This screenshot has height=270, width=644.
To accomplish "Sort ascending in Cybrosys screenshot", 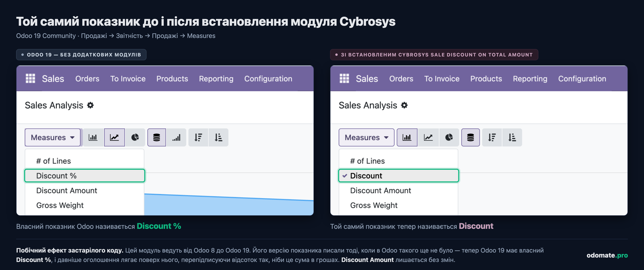I will click(512, 137).
